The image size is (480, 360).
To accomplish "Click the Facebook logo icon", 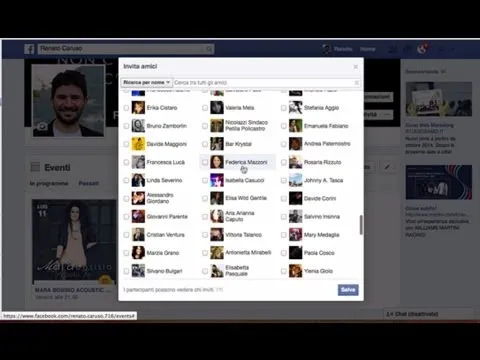I will pos(29,49).
